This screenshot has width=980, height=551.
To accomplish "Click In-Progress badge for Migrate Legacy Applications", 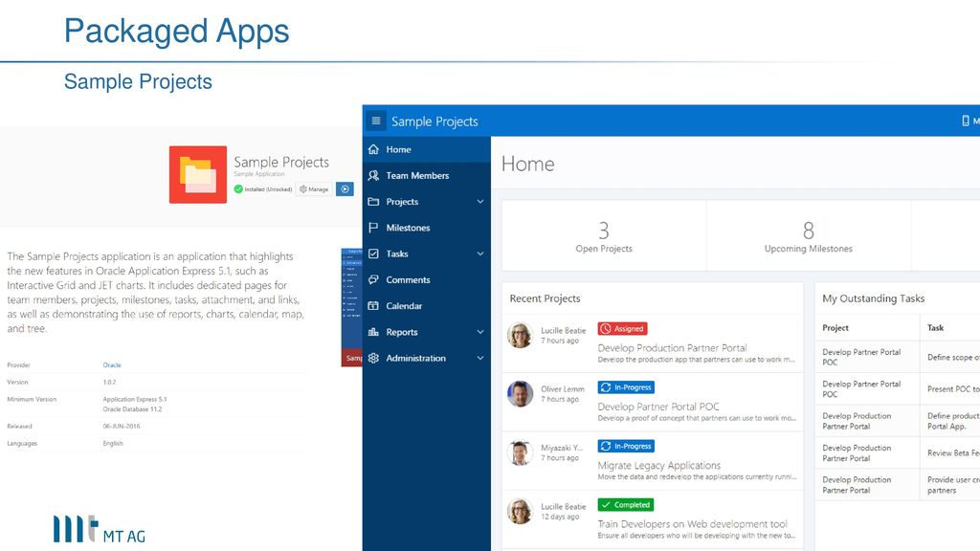I will (626, 446).
